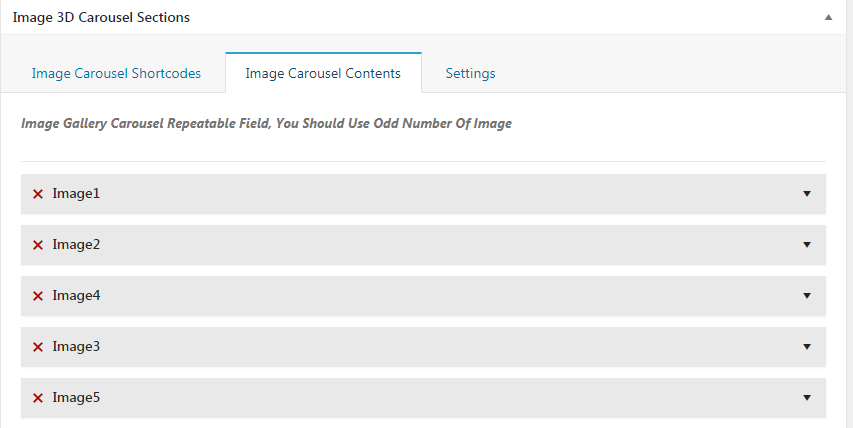Delete the Image2 row via red X
This screenshot has width=853, height=428.
[38, 245]
